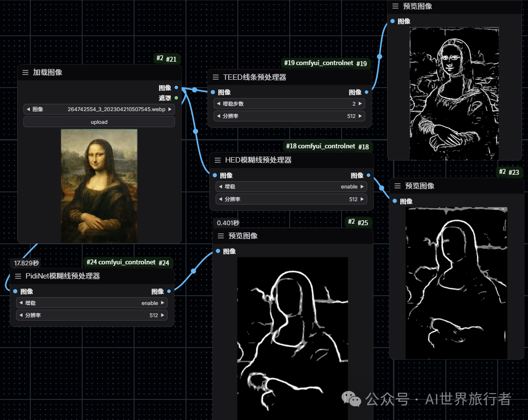Click top-right preview node 图像 input port
528x420 pixels.
point(392,21)
